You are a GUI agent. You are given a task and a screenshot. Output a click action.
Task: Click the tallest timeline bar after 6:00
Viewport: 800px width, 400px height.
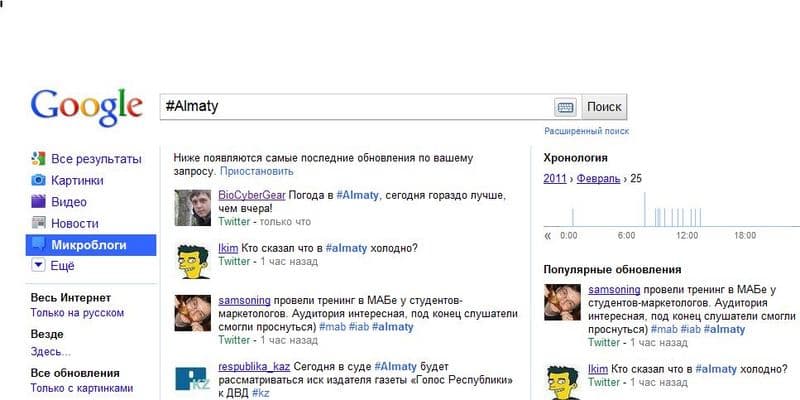coord(644,209)
